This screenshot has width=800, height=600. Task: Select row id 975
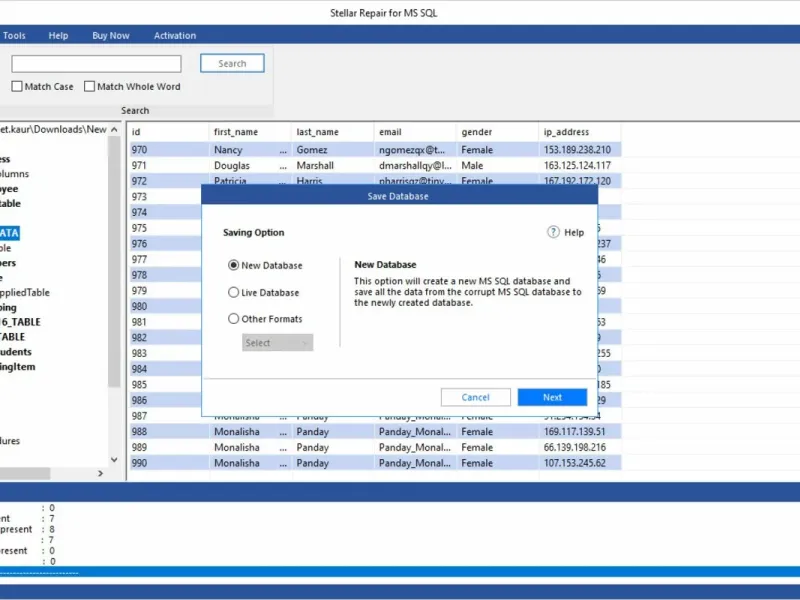tap(165, 228)
